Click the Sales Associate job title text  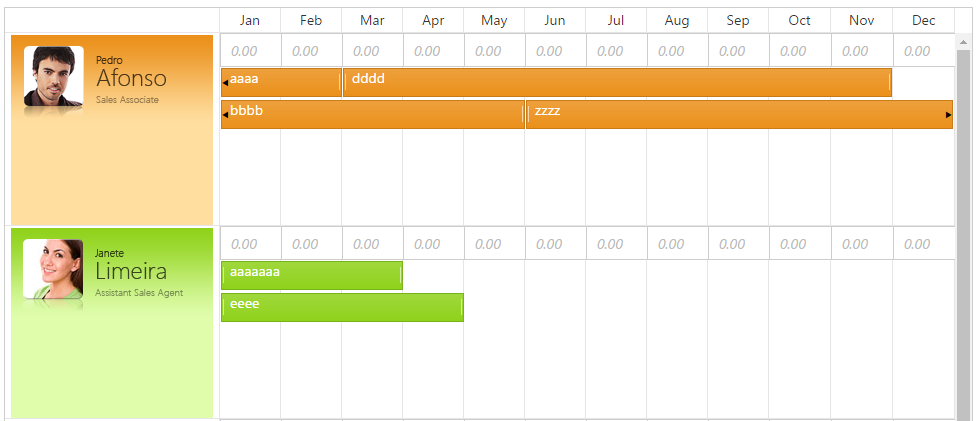[127, 100]
